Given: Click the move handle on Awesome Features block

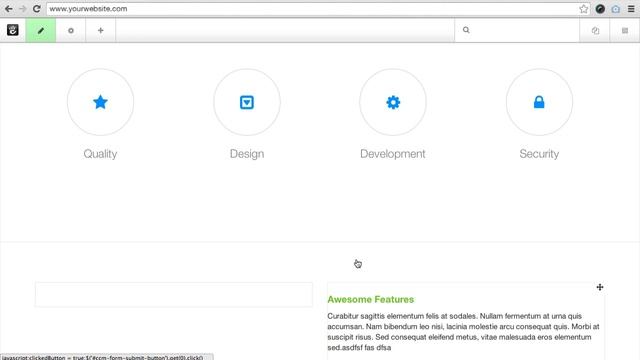Looking at the screenshot, I should (600, 287).
